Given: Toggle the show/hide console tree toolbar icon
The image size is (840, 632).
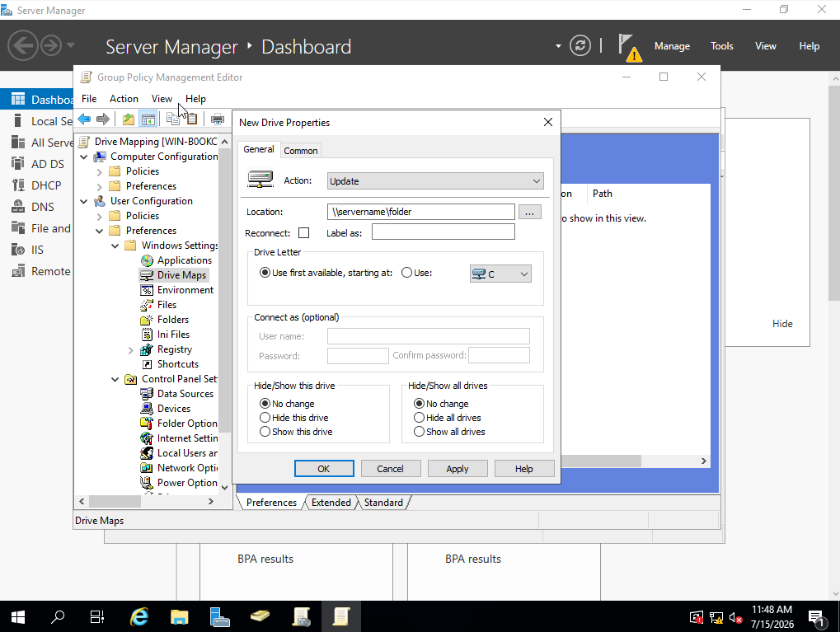Looking at the screenshot, I should [x=148, y=119].
